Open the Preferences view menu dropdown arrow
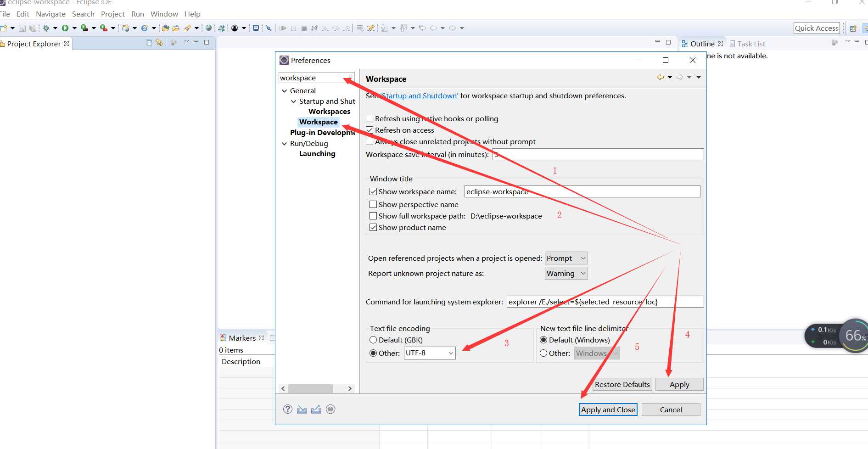This screenshot has height=449, width=868. pyautogui.click(x=699, y=77)
